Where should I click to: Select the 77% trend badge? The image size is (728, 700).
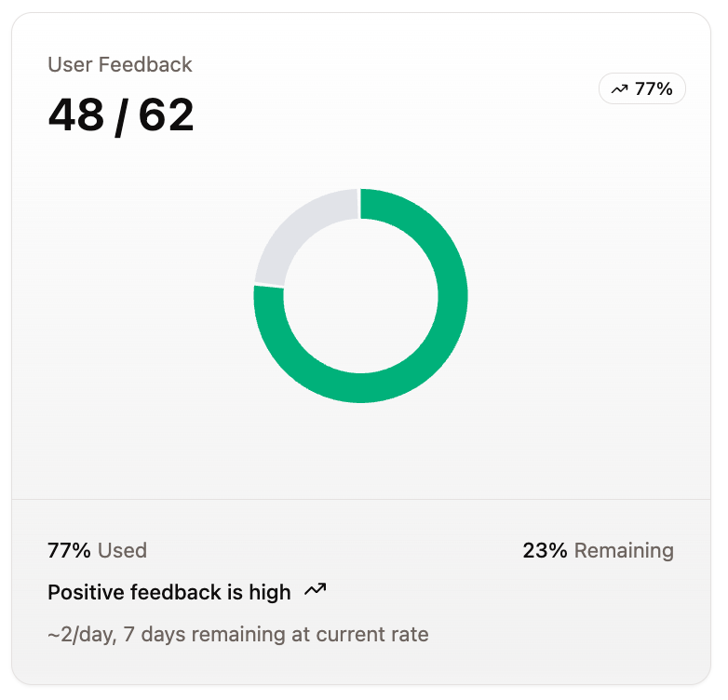click(642, 88)
